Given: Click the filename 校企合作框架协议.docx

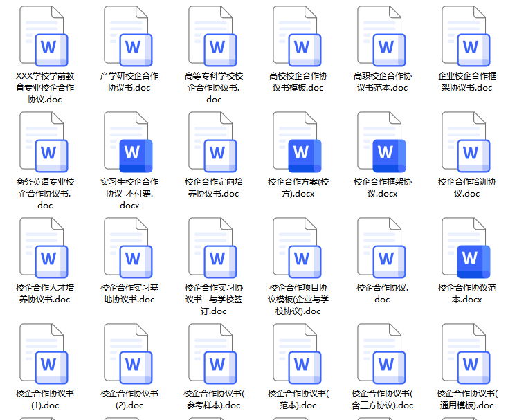Looking at the screenshot, I should pyautogui.click(x=383, y=188).
